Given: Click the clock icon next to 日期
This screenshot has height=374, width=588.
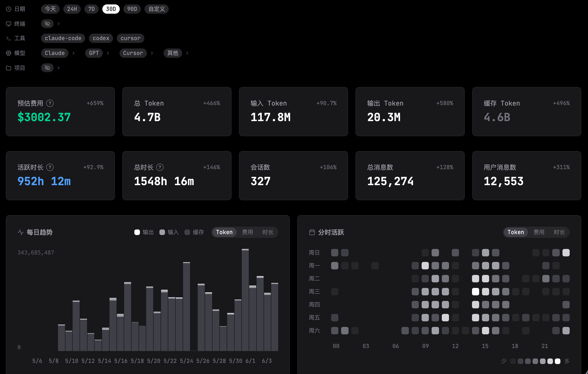Looking at the screenshot, I should click(9, 9).
